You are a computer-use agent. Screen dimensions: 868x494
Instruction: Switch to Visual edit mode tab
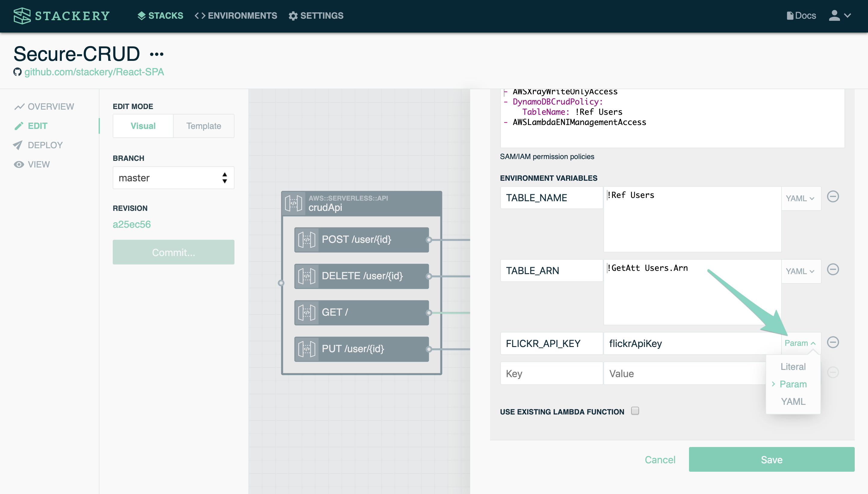click(x=143, y=126)
